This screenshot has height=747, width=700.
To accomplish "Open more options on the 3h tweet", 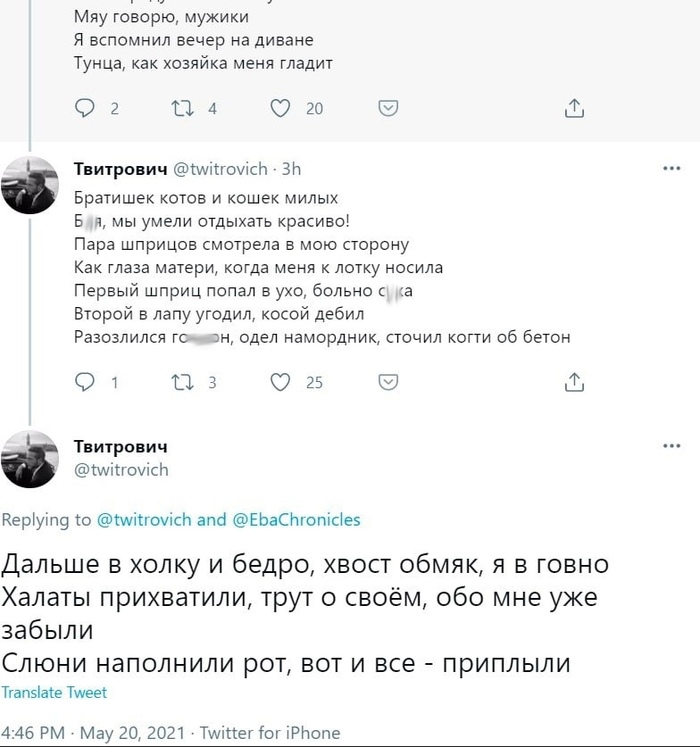I will tap(672, 169).
